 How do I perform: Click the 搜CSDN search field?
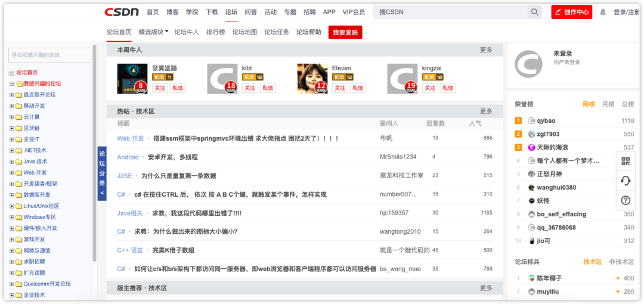pos(450,13)
